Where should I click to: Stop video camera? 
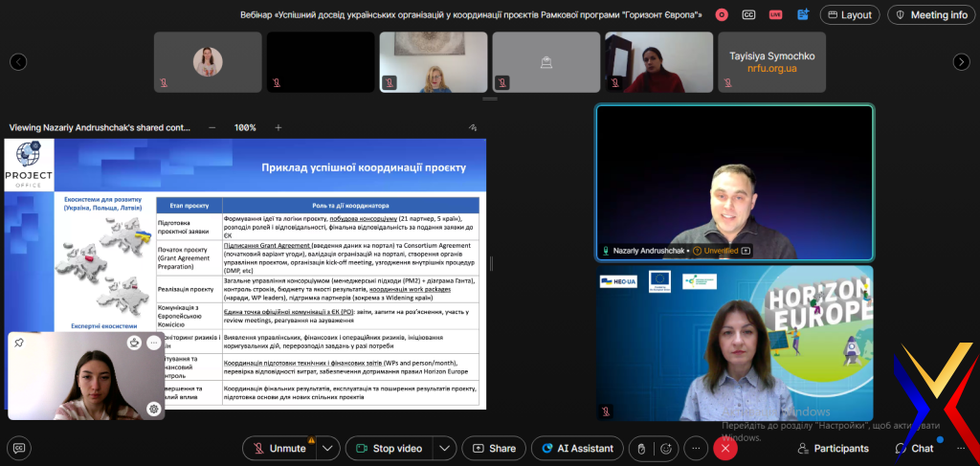click(388, 448)
